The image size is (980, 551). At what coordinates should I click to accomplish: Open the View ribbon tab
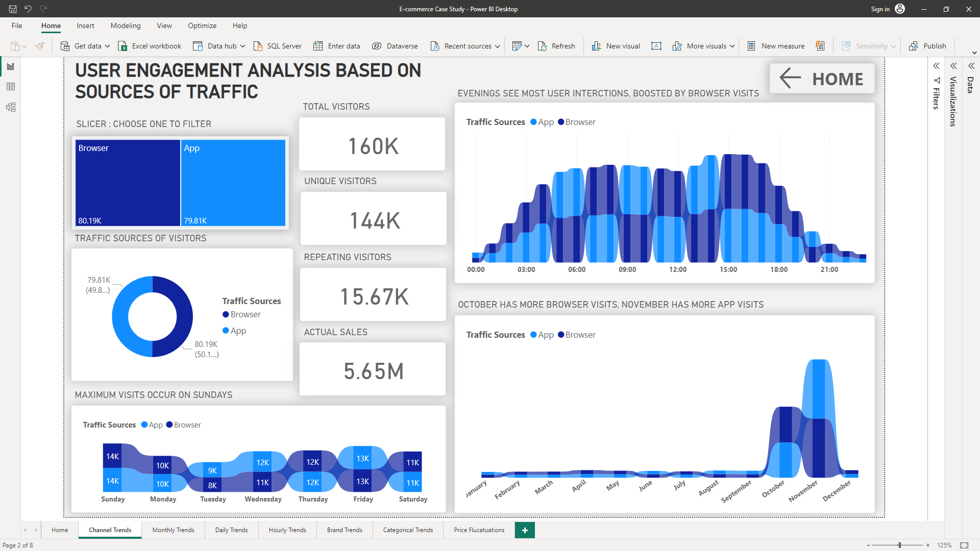click(164, 26)
